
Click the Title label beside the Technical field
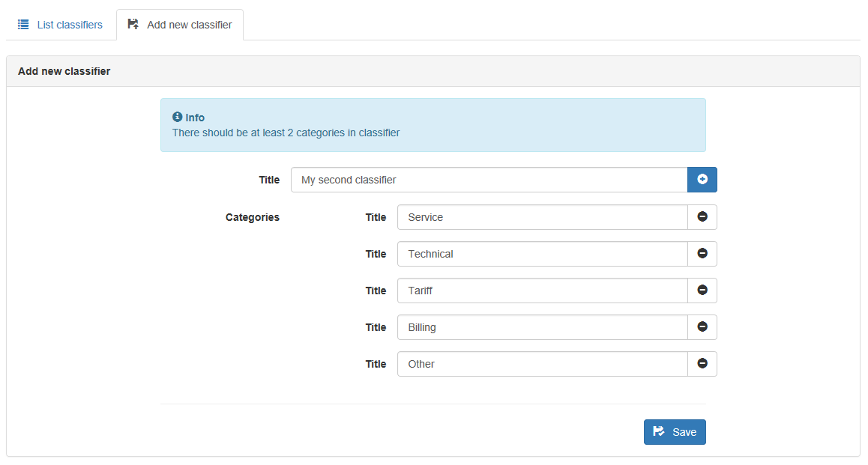pos(376,254)
